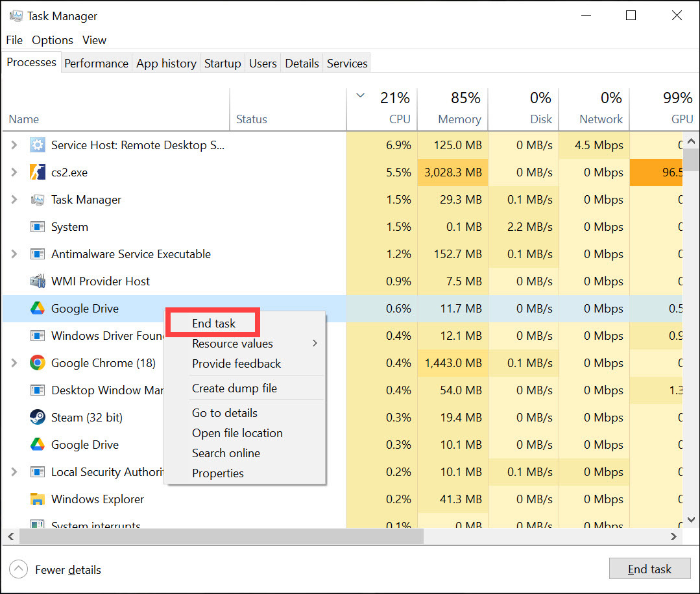Click the cs2.exe process icon

tap(38, 172)
